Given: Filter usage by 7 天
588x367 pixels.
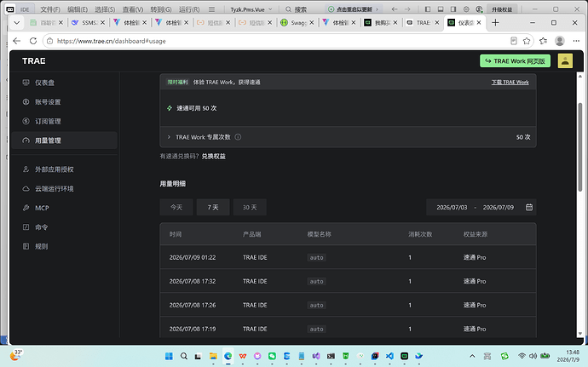Looking at the screenshot, I should [213, 207].
